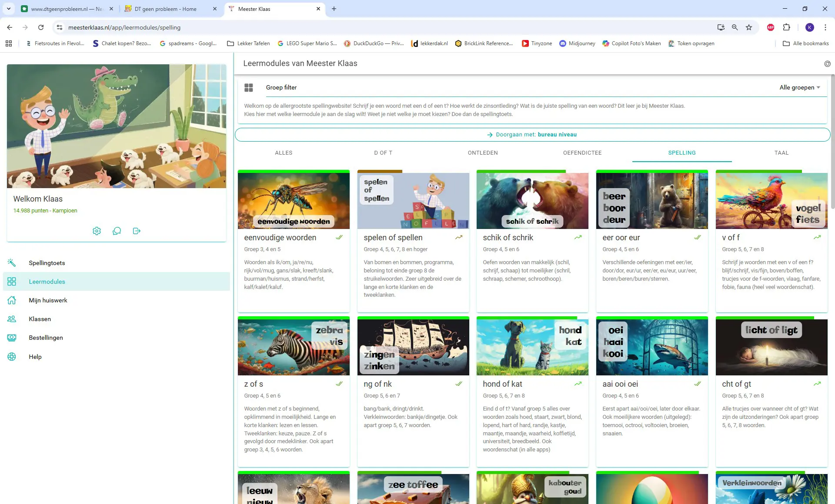835x504 pixels.
Task: Click the Spellingtoets wand icon
Action: [12, 263]
